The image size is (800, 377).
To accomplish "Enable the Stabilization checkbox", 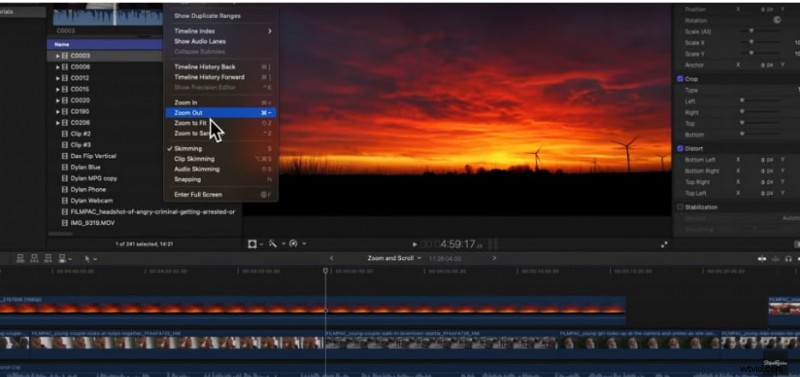I will pos(680,207).
